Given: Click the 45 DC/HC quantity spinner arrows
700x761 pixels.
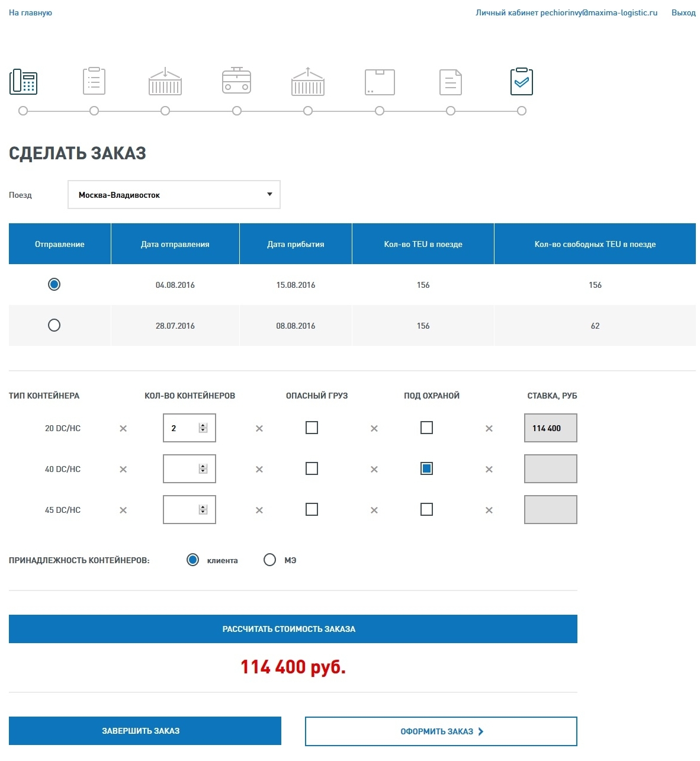Looking at the screenshot, I should [203, 510].
